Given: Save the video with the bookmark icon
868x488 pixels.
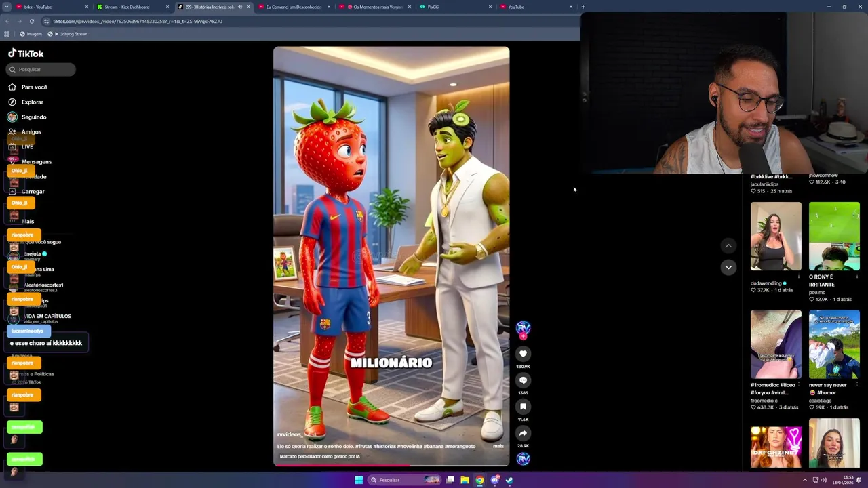Looking at the screenshot, I should [523, 407].
